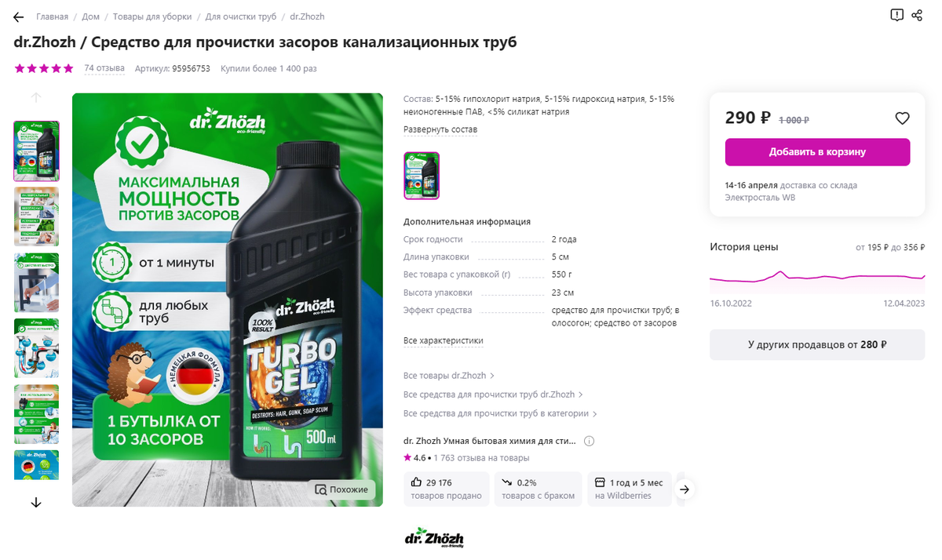Image resolution: width=942 pixels, height=560 pixels.
Task: Open the share icon at top right
Action: pyautogui.click(x=917, y=15)
